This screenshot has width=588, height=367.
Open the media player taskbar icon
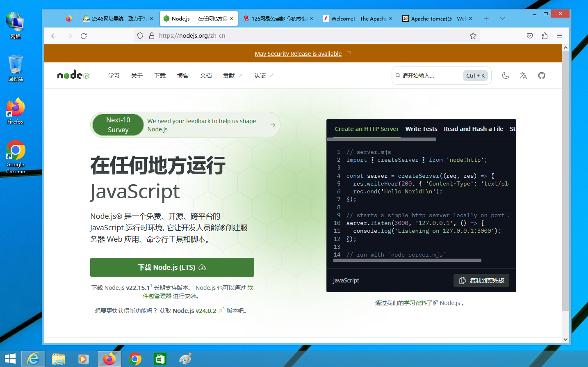pyautogui.click(x=83, y=359)
